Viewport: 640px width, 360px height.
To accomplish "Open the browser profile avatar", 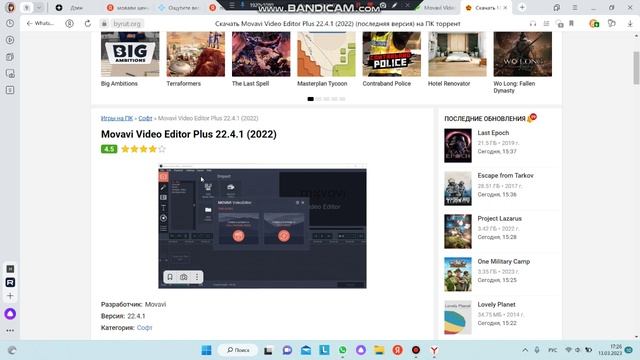I will 11,7.
